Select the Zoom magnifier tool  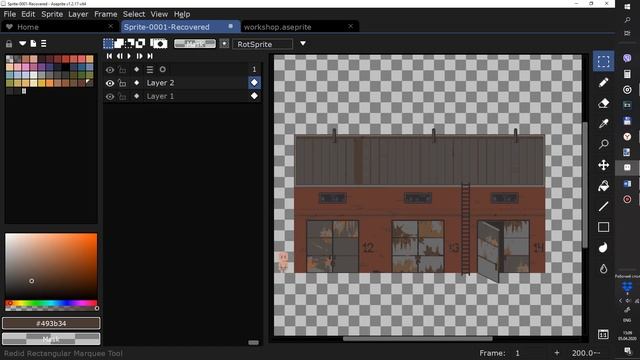coord(603,144)
